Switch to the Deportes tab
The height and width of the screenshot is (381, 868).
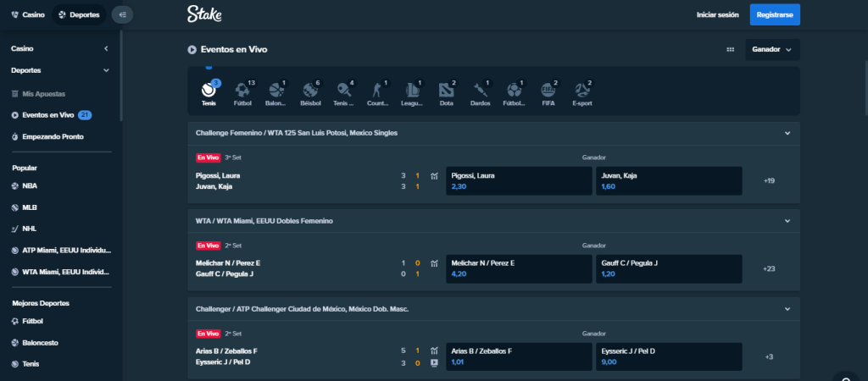(79, 15)
